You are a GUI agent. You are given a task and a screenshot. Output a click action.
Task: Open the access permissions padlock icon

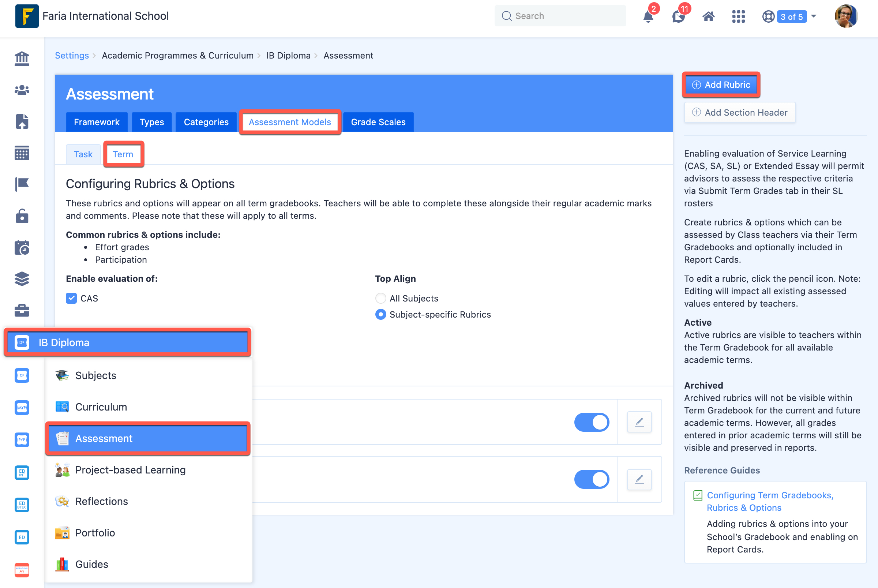[x=21, y=216]
